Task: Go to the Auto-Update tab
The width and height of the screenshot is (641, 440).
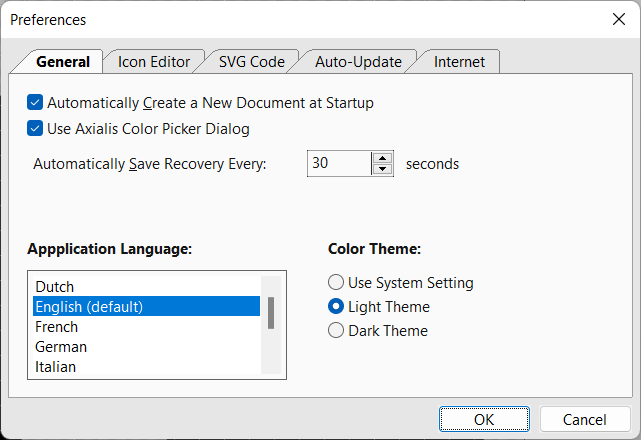Action: 358,62
